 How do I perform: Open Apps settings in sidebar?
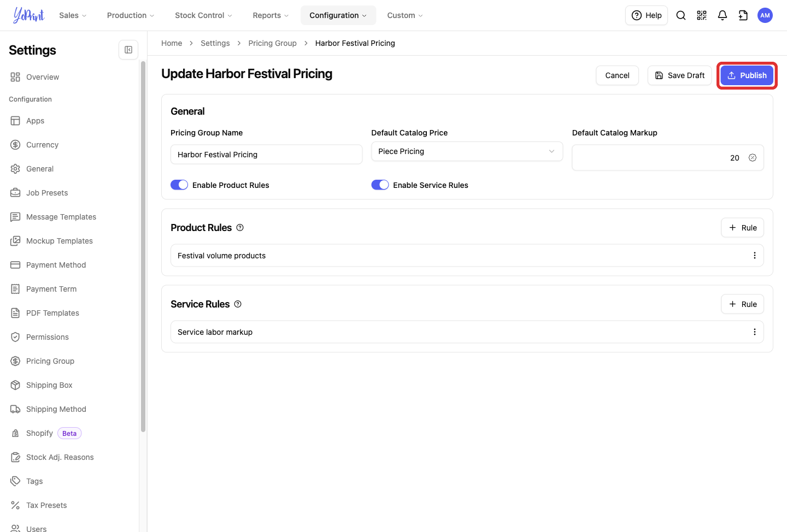tap(35, 121)
